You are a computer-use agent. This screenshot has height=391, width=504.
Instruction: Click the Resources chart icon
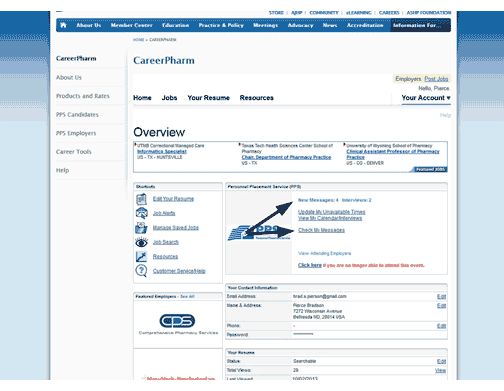coord(141,256)
